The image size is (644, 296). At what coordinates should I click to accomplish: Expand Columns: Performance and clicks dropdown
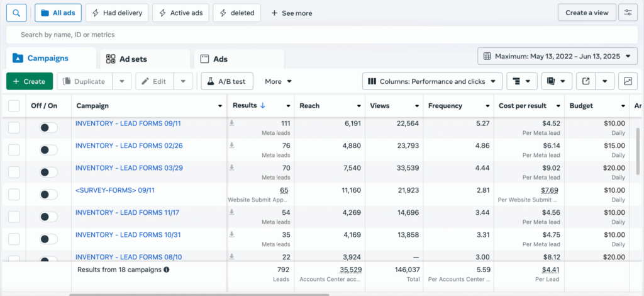pyautogui.click(x=433, y=81)
